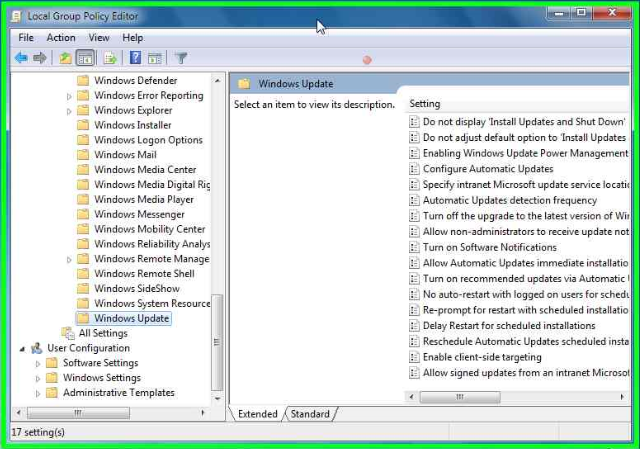Click the Windows Update header folder icon
The height and width of the screenshot is (449, 640).
tap(244, 84)
